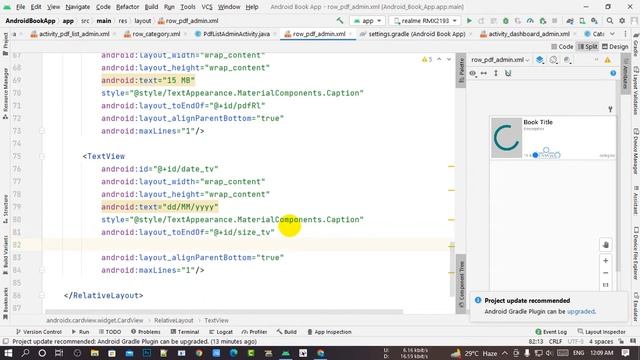Open the Layout Inspector tool window

601,332
